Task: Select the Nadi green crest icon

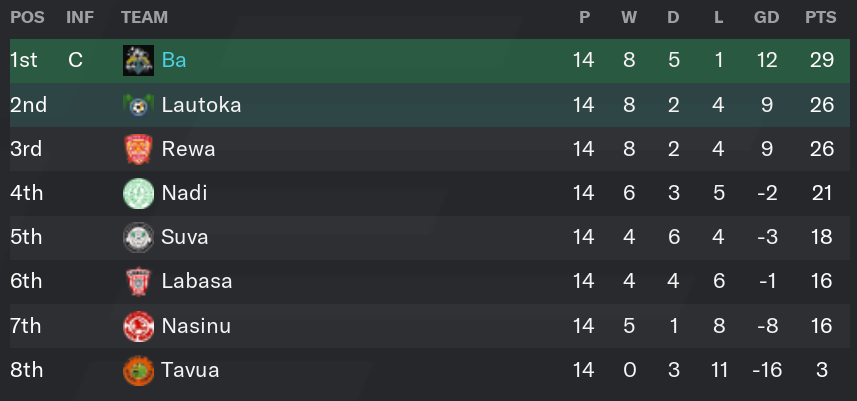Action: [x=138, y=193]
